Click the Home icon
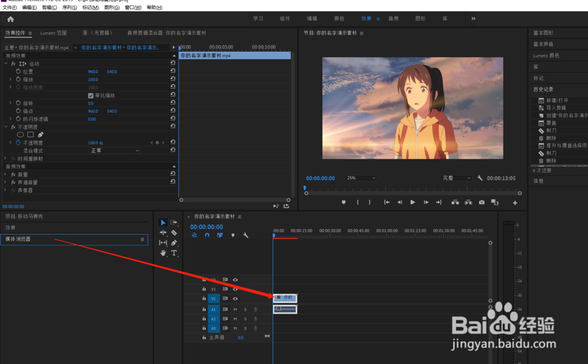 click(x=11, y=19)
